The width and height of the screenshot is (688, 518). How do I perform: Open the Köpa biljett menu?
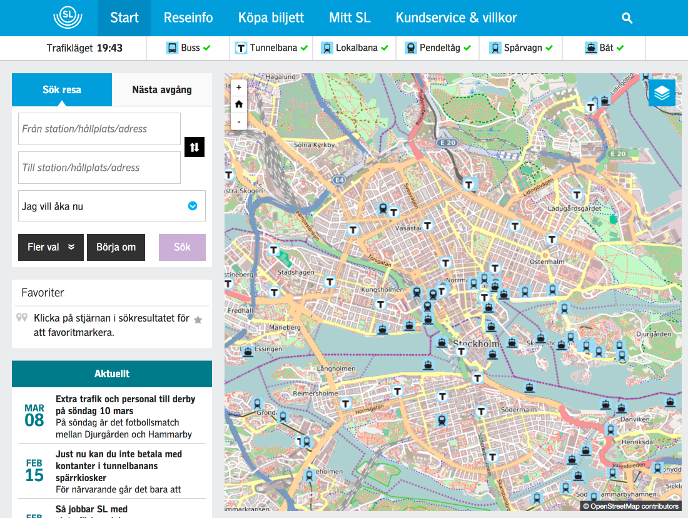click(271, 18)
